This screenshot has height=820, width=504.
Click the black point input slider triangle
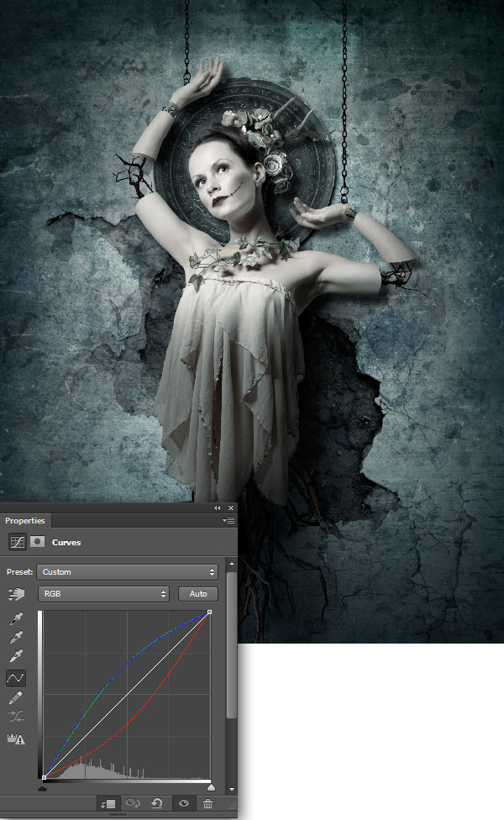click(x=43, y=787)
